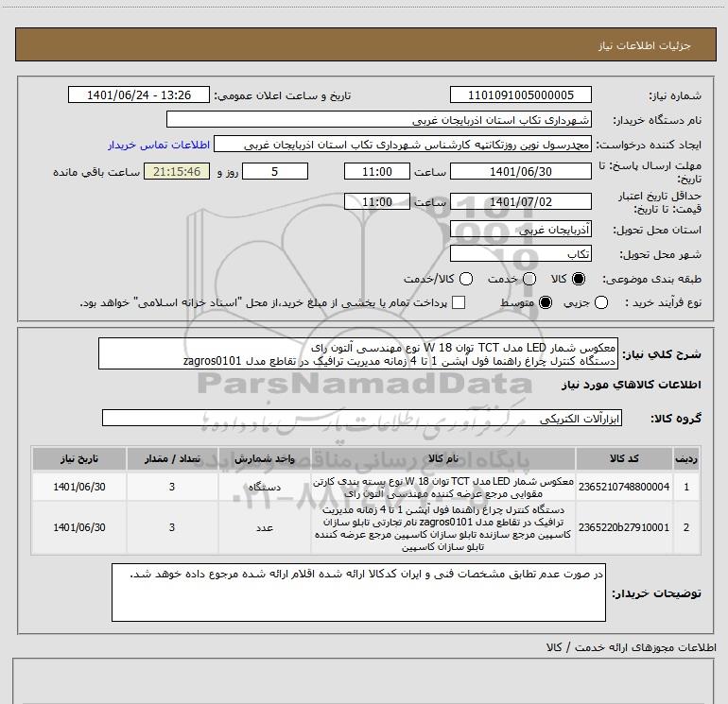Click item code 2365220b27910001
The height and width of the screenshot is (704, 728).
click(x=624, y=527)
